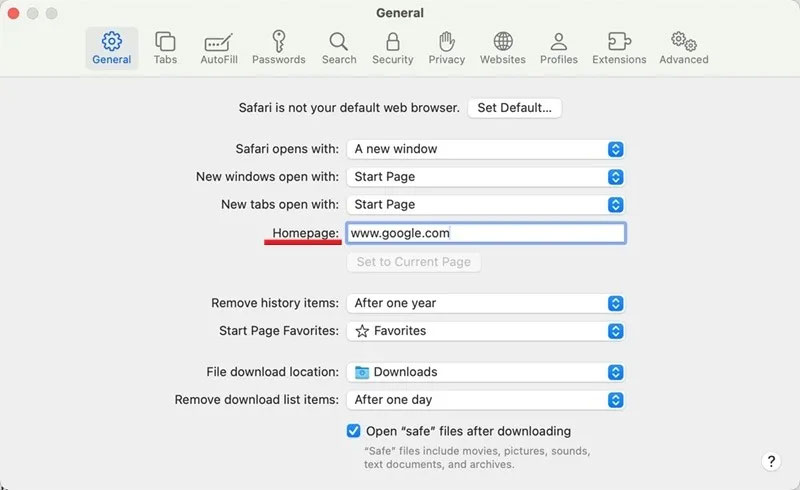This screenshot has width=800, height=490.
Task: Open the 'Remove download list items' dropdown
Action: (486, 400)
